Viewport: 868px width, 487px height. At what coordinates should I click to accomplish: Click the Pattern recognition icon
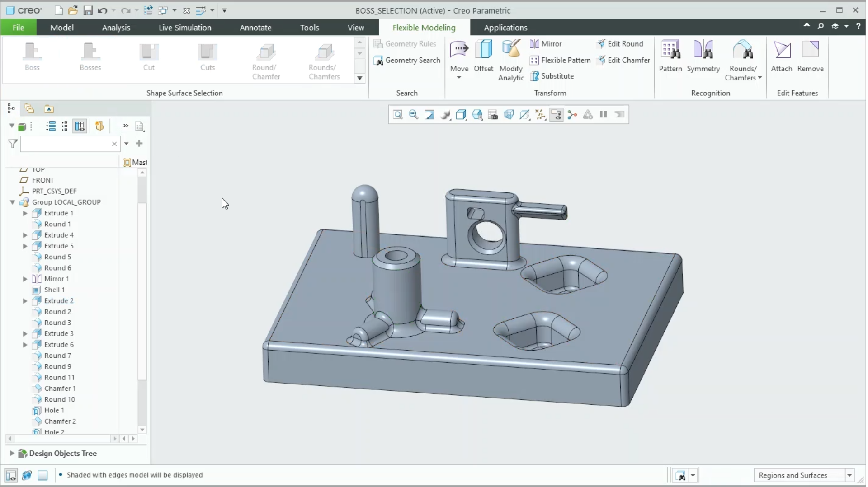[x=670, y=55]
